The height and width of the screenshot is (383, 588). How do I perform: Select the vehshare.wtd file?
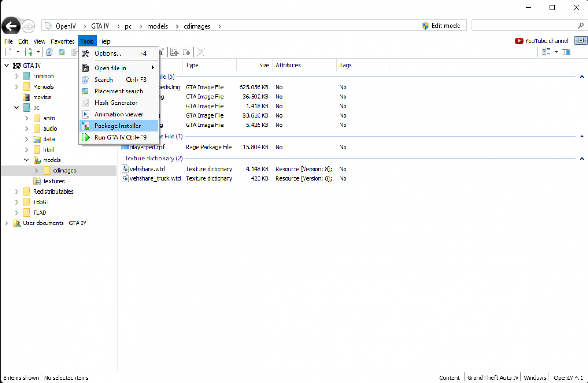[147, 169]
